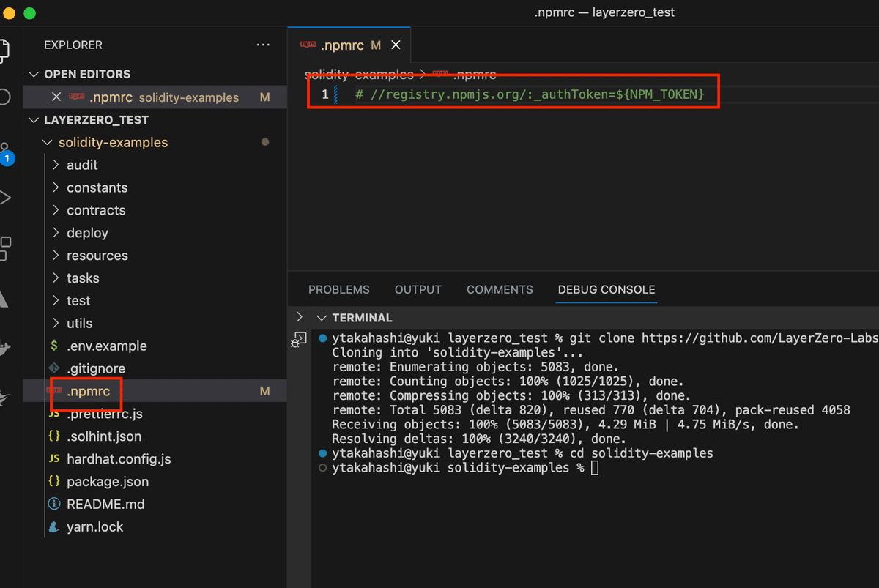Screen dimensions: 879x588
Task: Click the Explorer more actions ellipsis
Action: coord(263,45)
